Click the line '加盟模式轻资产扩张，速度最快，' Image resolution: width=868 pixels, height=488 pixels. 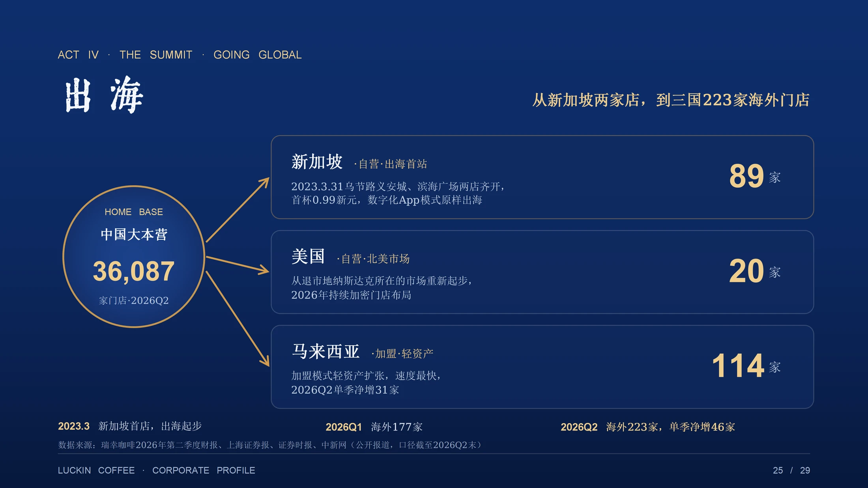[366, 376]
